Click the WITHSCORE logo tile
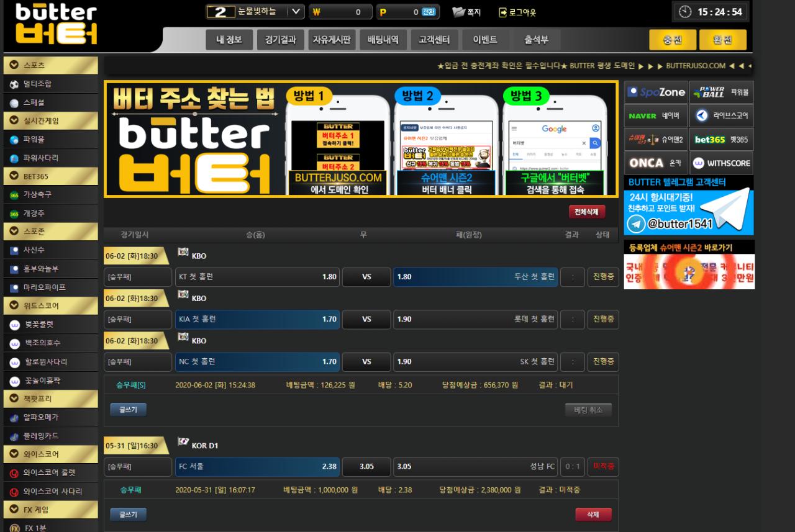The height and width of the screenshot is (532, 795). [x=721, y=163]
